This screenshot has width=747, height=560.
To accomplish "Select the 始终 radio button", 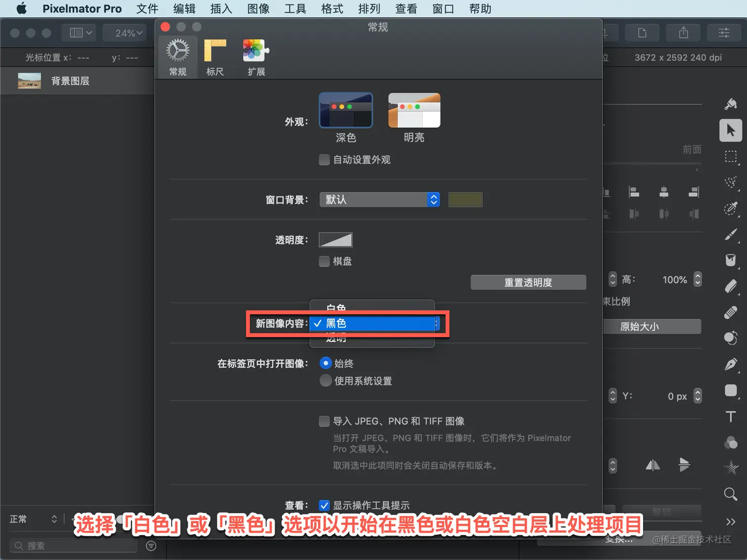I will pos(326,363).
